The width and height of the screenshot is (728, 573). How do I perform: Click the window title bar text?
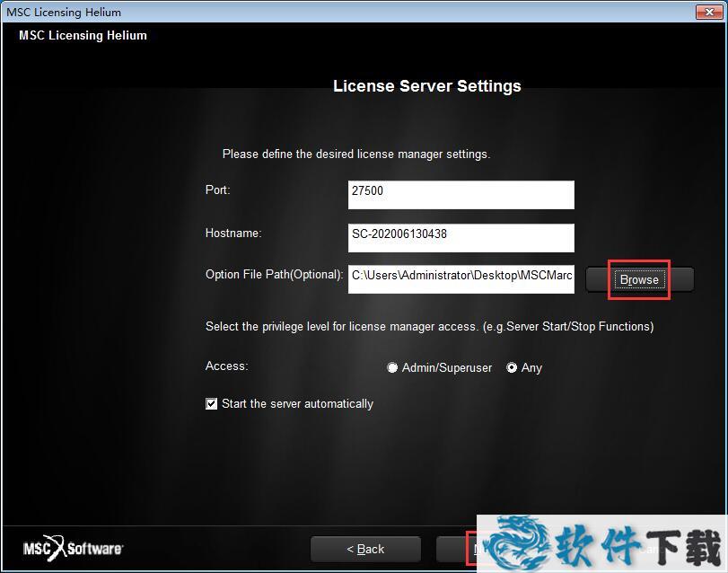click(x=64, y=13)
